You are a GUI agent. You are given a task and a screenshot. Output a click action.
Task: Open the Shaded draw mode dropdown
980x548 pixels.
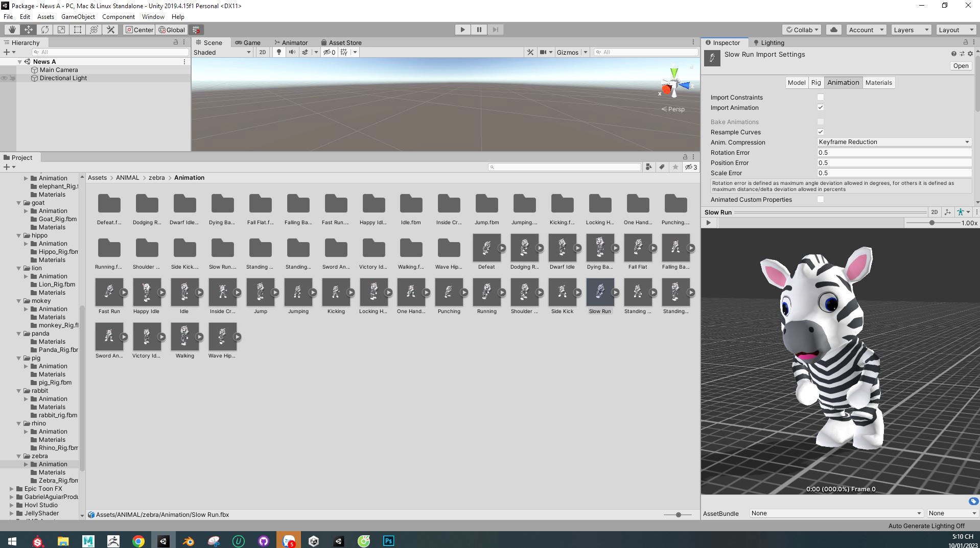[222, 52]
